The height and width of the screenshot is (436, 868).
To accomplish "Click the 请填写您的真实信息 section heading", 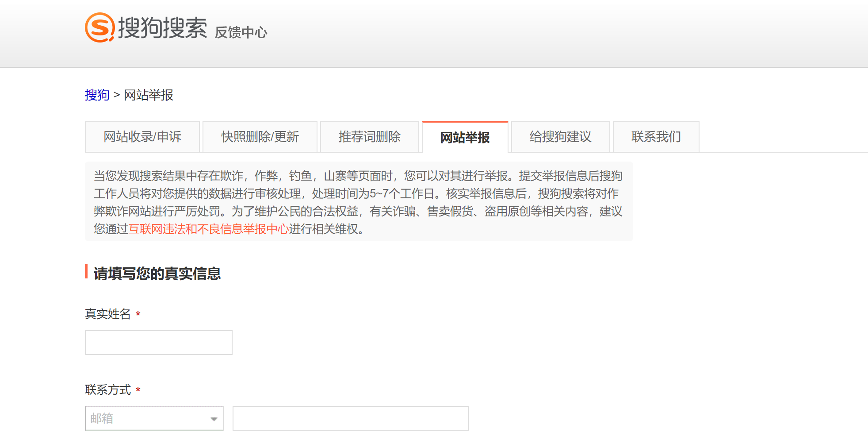I will click(157, 274).
